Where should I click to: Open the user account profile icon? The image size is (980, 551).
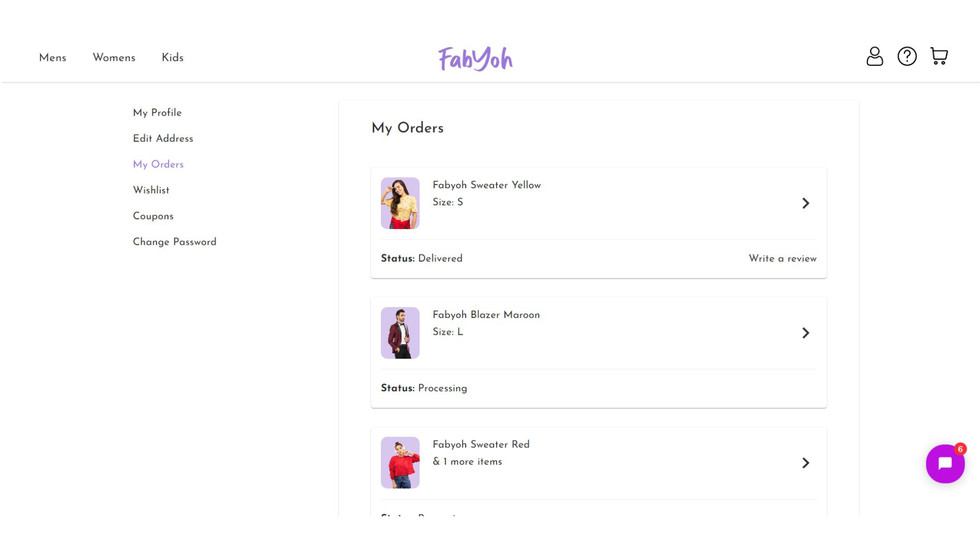[x=874, y=56]
